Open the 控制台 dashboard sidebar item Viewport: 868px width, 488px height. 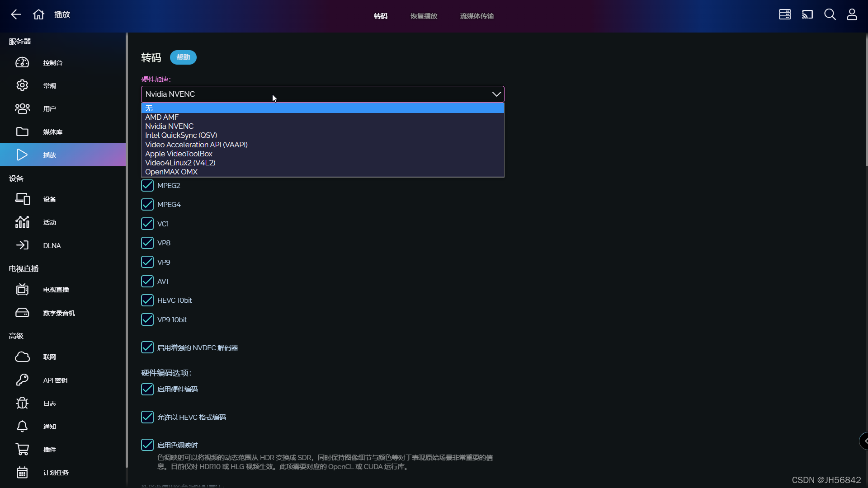tap(52, 63)
